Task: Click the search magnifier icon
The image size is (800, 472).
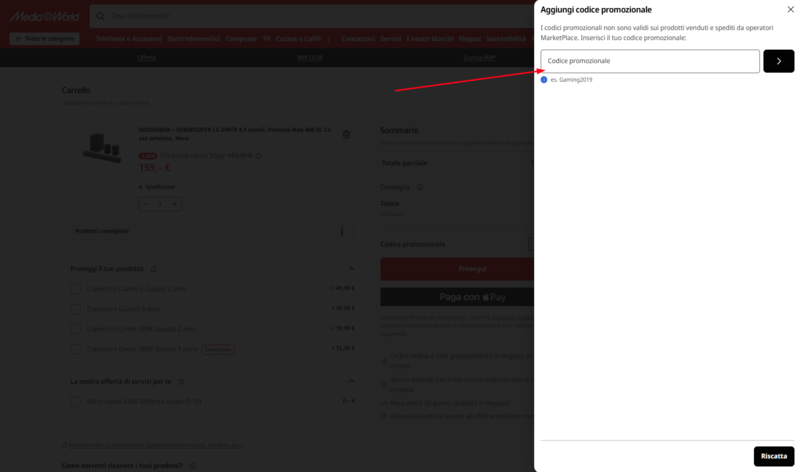Action: (x=101, y=16)
